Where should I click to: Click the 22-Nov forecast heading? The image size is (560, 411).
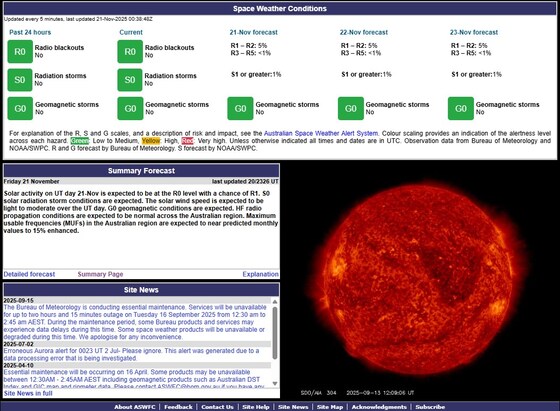pos(364,32)
